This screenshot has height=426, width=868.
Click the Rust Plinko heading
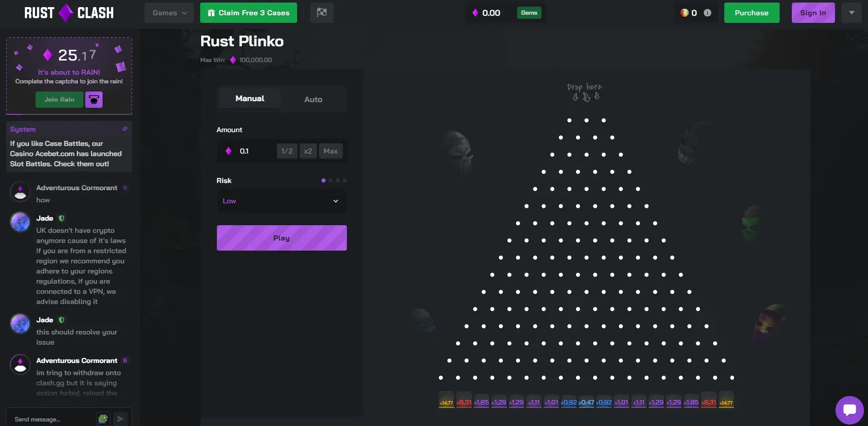click(242, 41)
